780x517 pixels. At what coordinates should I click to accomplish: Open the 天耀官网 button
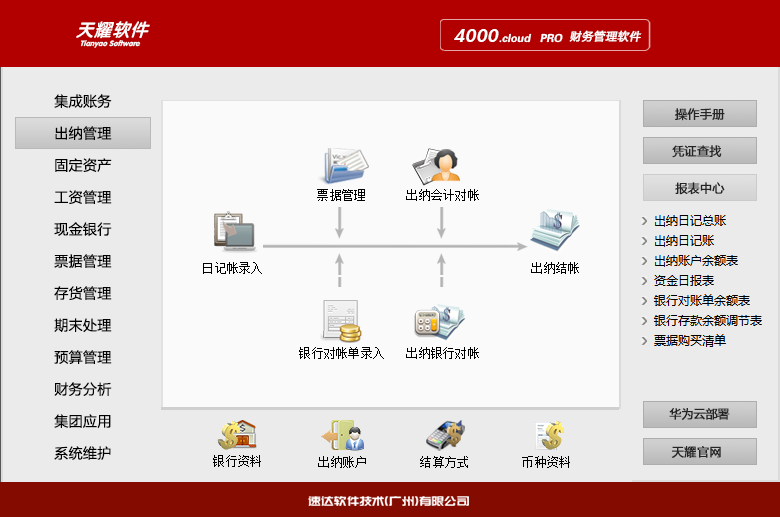pyautogui.click(x=699, y=452)
